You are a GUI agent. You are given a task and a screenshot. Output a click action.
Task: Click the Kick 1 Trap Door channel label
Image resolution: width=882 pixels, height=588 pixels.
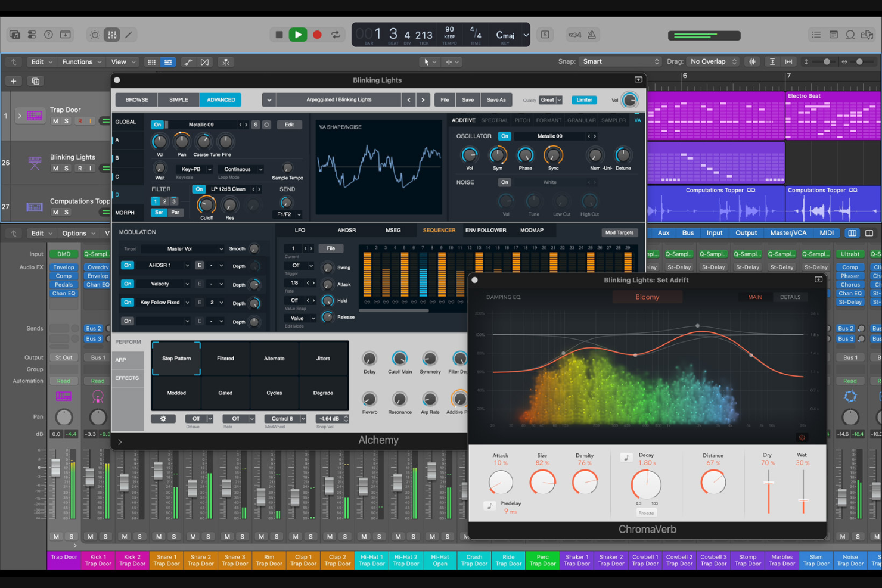point(98,560)
